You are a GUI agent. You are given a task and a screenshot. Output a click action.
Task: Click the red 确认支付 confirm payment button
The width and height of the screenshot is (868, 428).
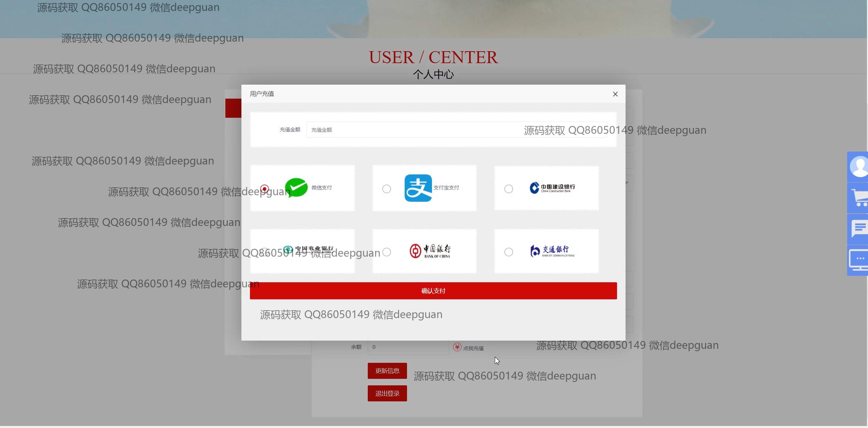point(433,291)
